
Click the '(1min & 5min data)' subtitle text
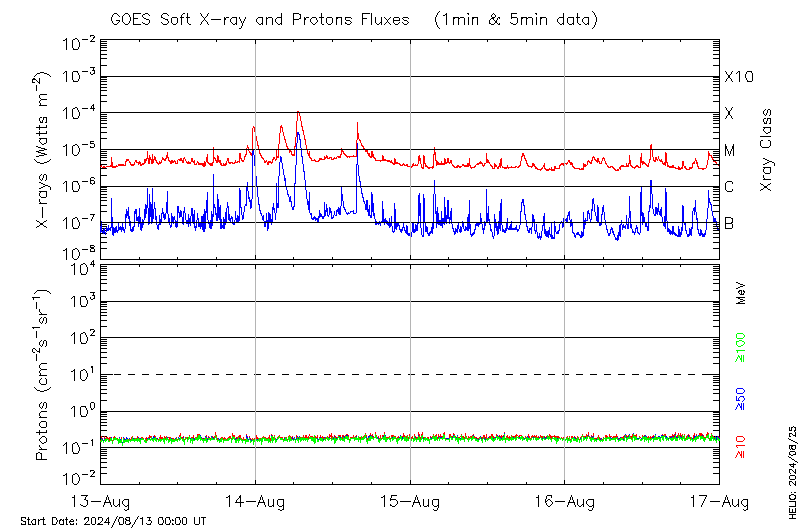point(510,19)
